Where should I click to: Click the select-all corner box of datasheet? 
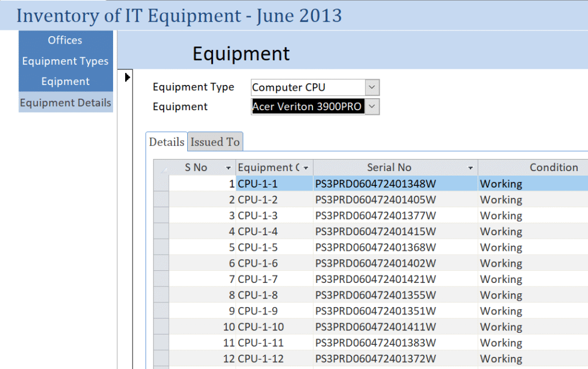click(x=161, y=168)
